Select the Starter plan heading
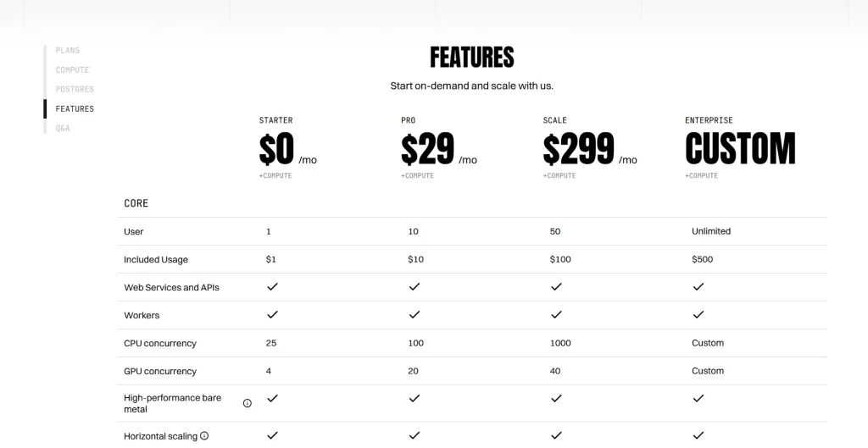 point(275,120)
